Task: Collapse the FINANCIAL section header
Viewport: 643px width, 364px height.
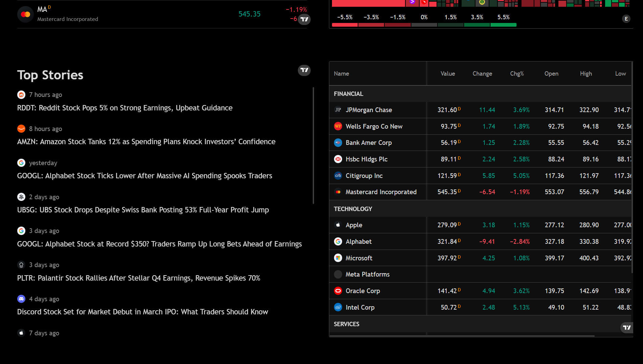Action: click(x=349, y=94)
